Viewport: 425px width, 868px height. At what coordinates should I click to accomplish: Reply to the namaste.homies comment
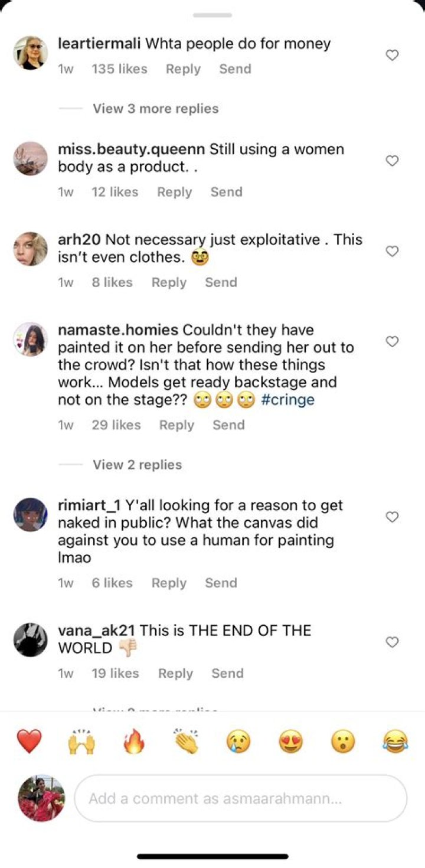176,425
